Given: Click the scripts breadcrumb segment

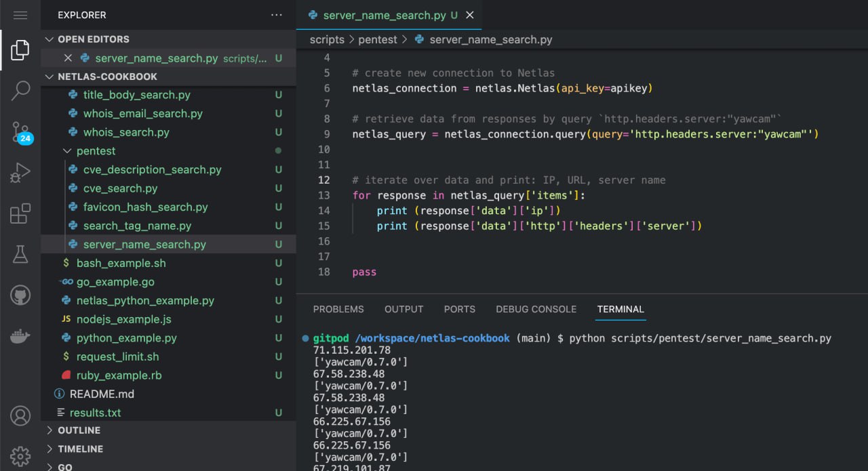Looking at the screenshot, I should coord(327,39).
